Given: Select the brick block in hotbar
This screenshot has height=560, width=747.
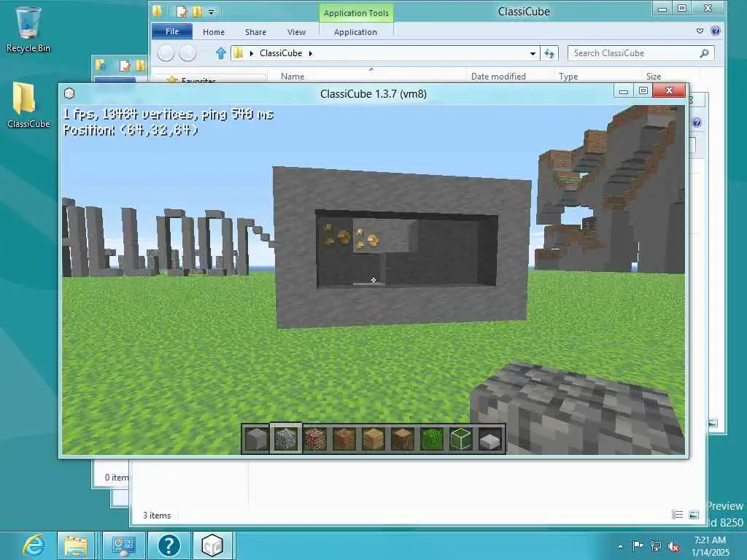Looking at the screenshot, I should click(315, 438).
